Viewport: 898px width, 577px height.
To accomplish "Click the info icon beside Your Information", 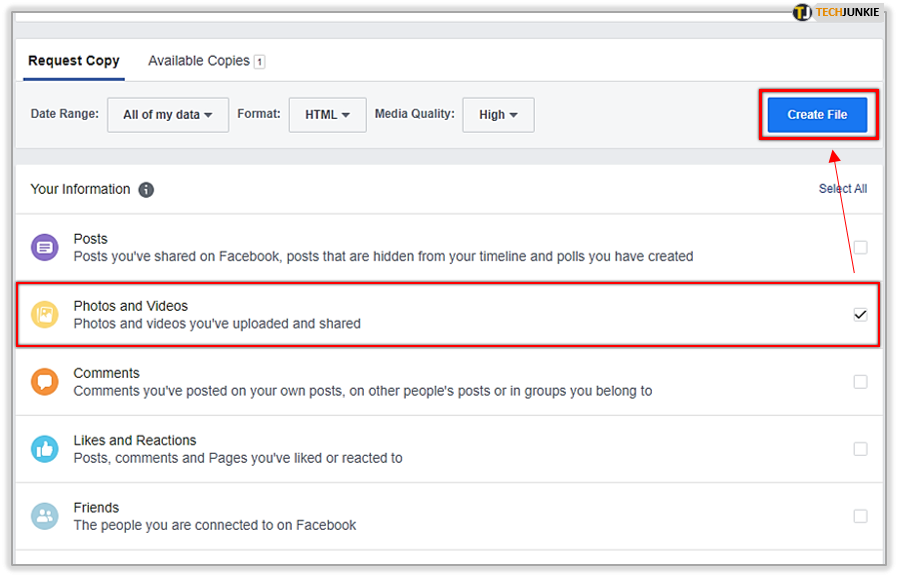I will click(146, 190).
